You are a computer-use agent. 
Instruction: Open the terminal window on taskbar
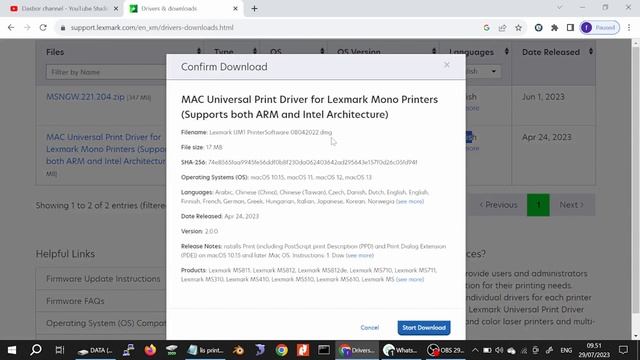(x=324, y=350)
